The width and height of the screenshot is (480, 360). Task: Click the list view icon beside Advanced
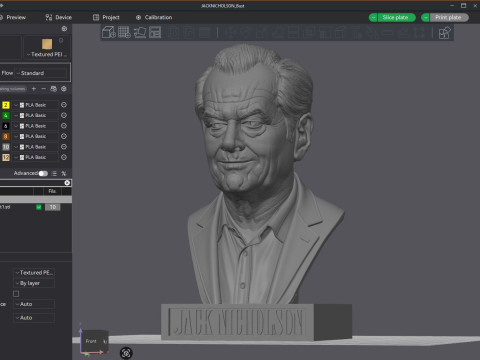pyautogui.click(x=54, y=173)
